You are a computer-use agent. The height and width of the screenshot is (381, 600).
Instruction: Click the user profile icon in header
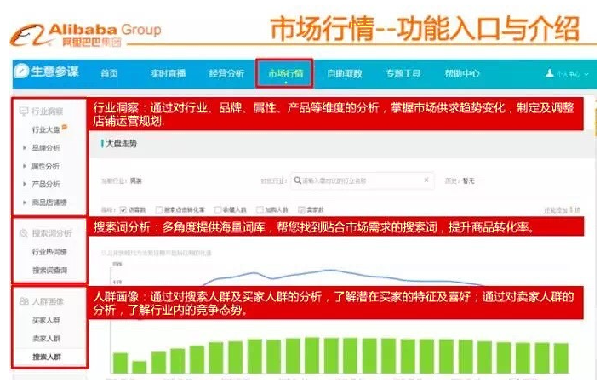(x=549, y=73)
